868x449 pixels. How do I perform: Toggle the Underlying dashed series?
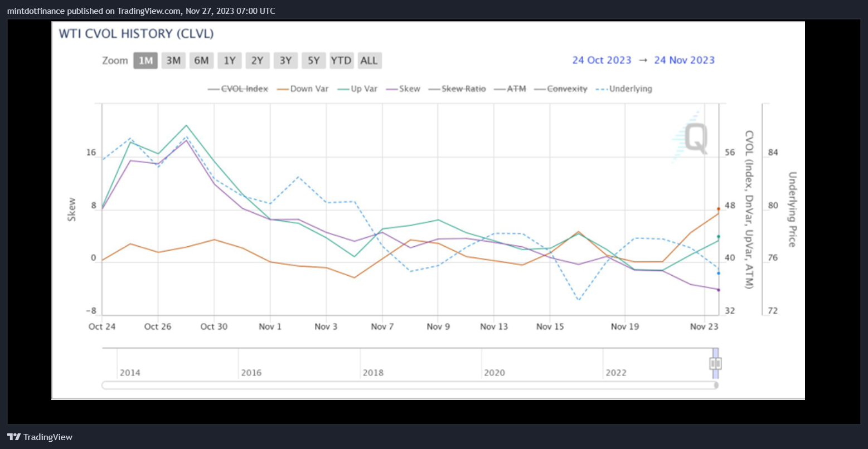[x=624, y=89]
